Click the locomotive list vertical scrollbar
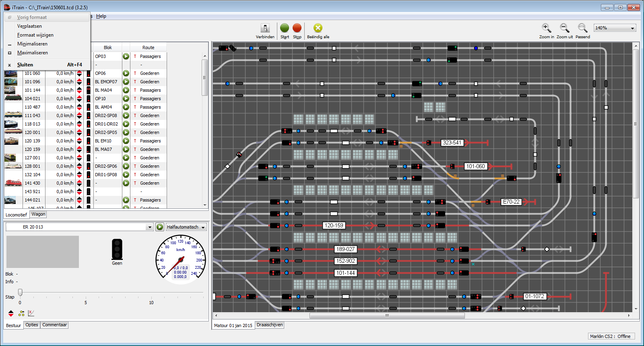The image size is (644, 346). click(x=204, y=78)
